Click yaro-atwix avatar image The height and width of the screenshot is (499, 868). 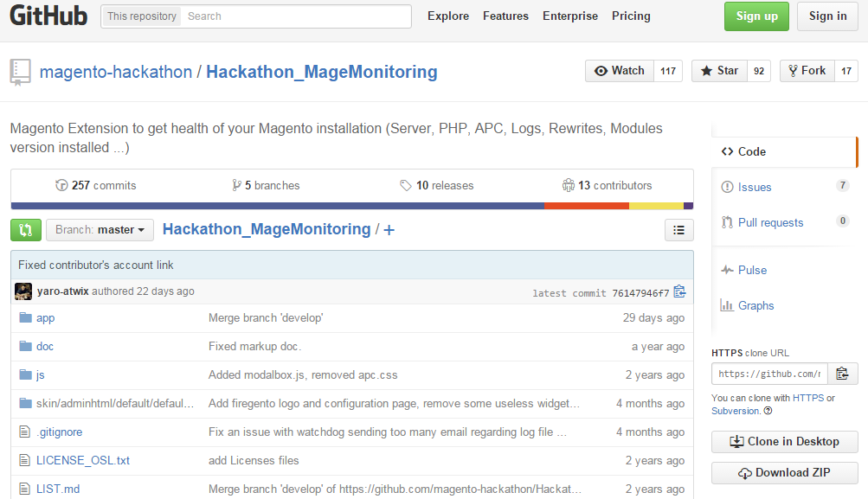[x=23, y=291]
